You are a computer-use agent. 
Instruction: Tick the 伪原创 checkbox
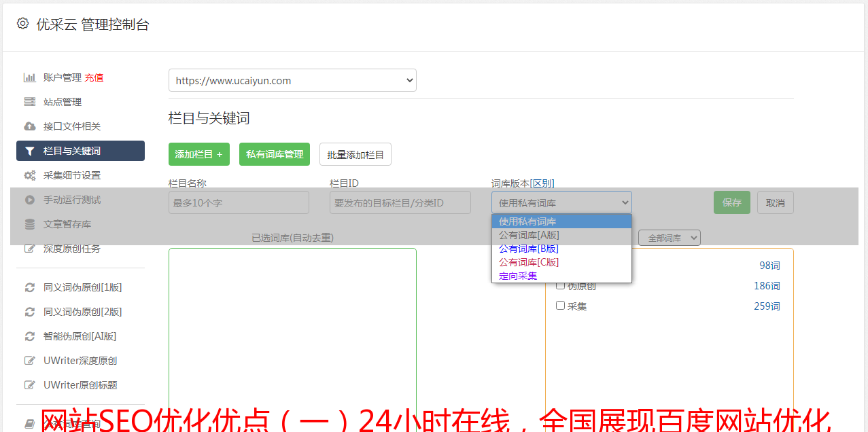click(x=561, y=285)
